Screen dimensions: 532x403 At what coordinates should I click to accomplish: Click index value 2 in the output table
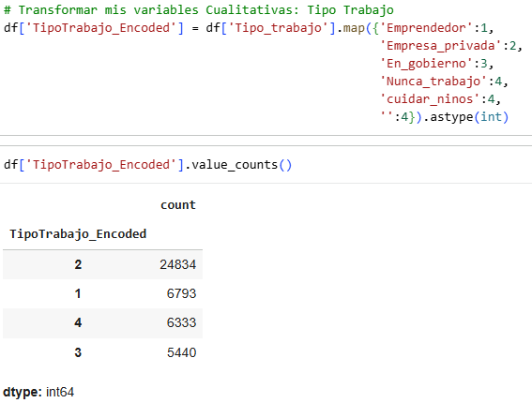coord(78,264)
